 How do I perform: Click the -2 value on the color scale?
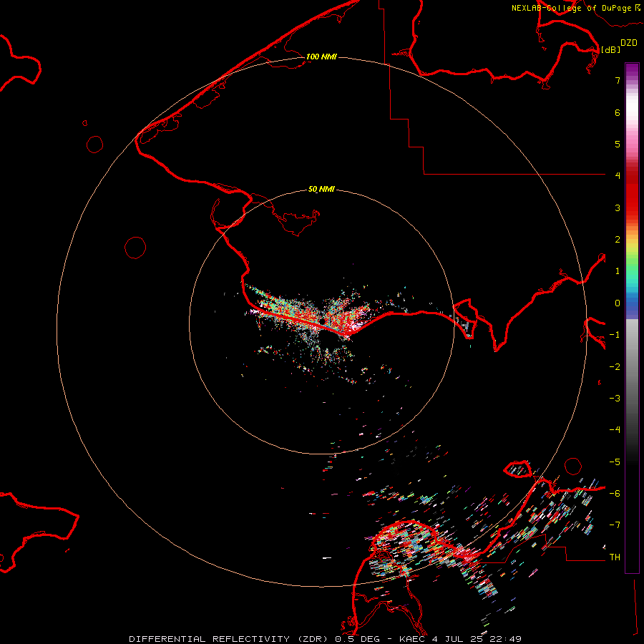(615, 367)
